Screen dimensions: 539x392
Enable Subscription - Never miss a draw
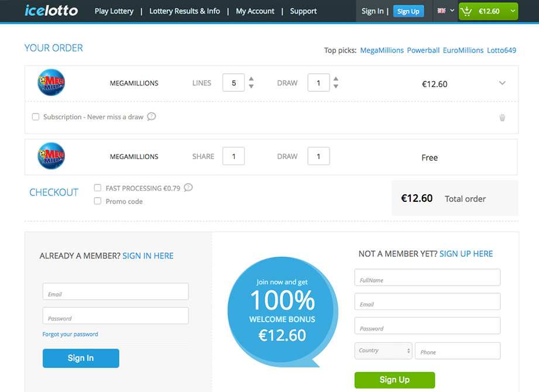coord(35,117)
